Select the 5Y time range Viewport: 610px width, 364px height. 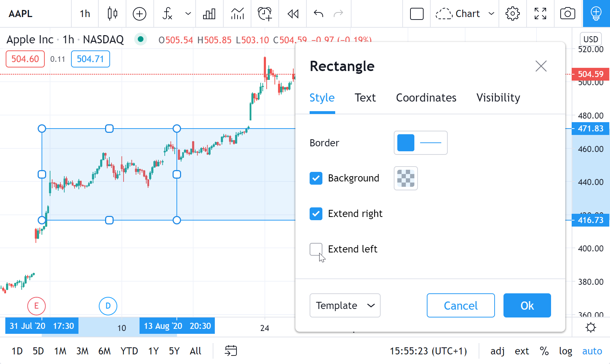tap(174, 351)
